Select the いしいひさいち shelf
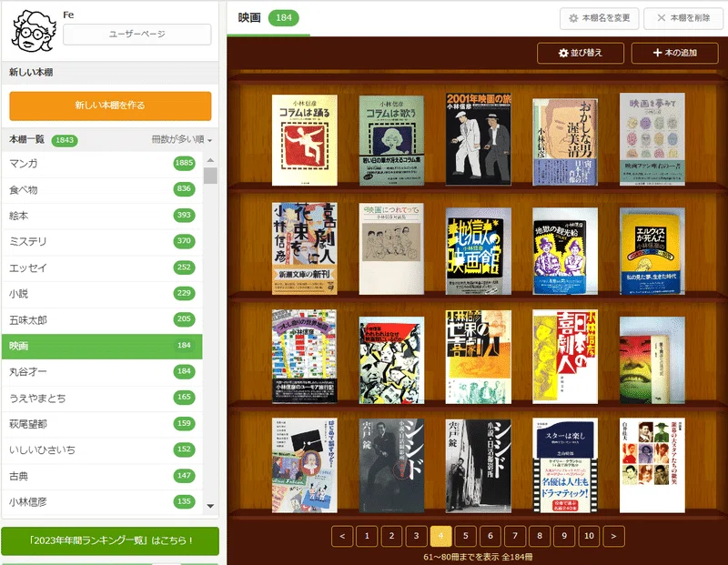The height and width of the screenshot is (565, 728). tap(102, 449)
